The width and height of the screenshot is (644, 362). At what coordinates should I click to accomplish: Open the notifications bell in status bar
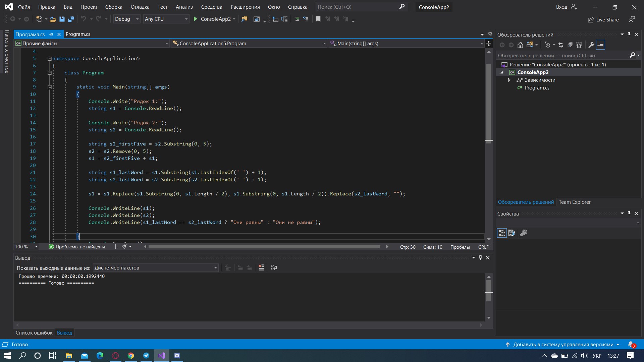[x=631, y=345]
